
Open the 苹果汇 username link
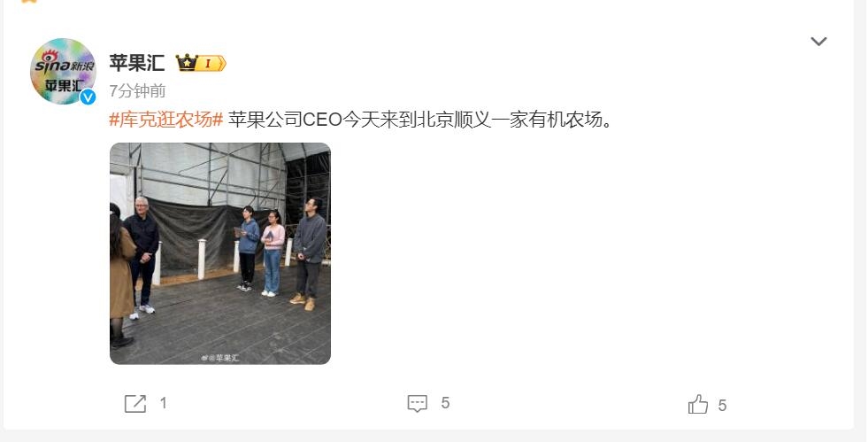pyautogui.click(x=137, y=63)
